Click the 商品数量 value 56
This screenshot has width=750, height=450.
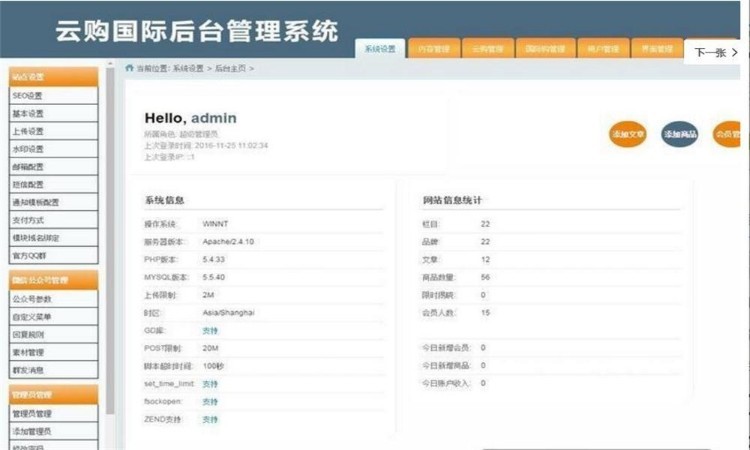[x=485, y=277]
